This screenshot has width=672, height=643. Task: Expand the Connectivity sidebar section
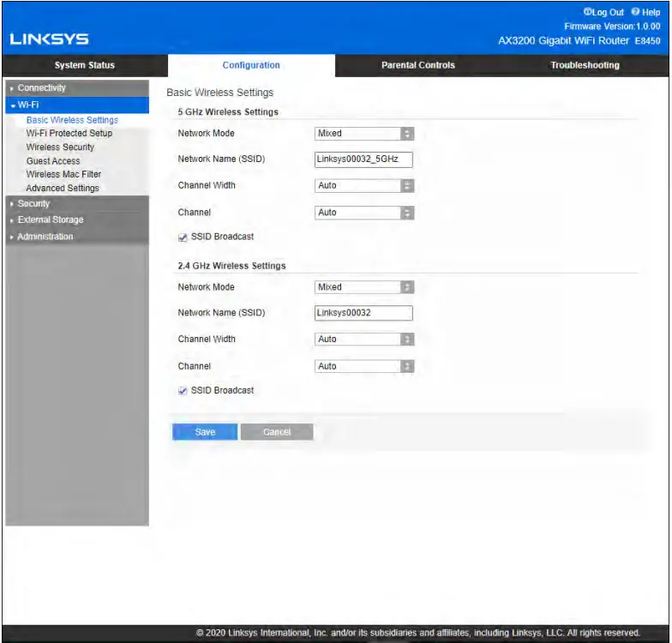pyautogui.click(x=77, y=87)
